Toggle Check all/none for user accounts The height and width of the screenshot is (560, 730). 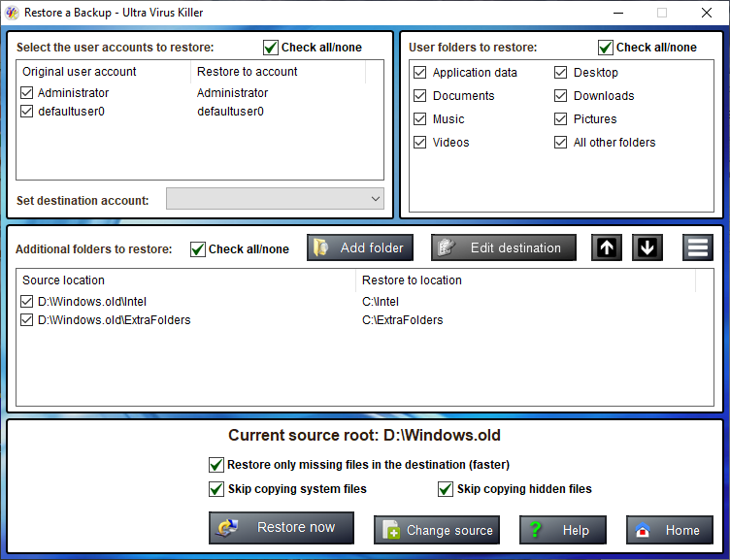tap(271, 48)
